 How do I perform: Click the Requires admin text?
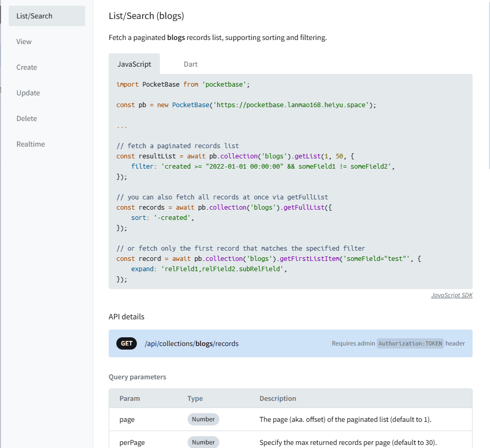353,343
